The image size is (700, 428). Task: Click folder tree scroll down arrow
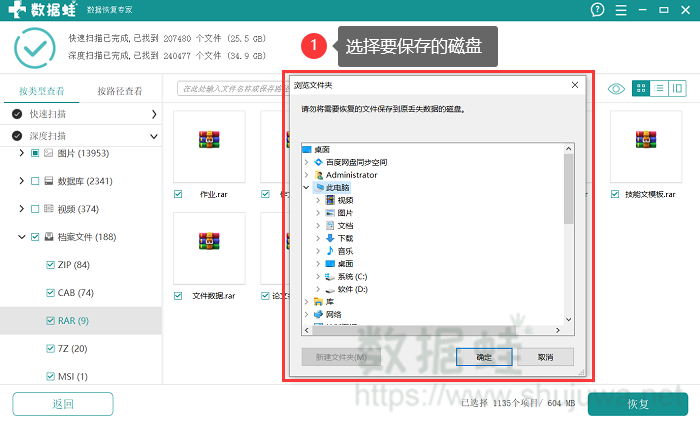[568, 319]
